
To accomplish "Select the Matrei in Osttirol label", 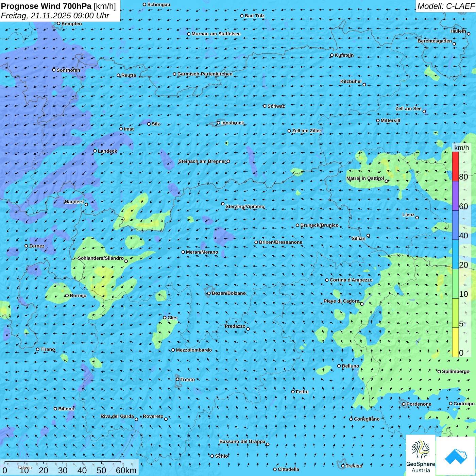I will tap(365, 178).
